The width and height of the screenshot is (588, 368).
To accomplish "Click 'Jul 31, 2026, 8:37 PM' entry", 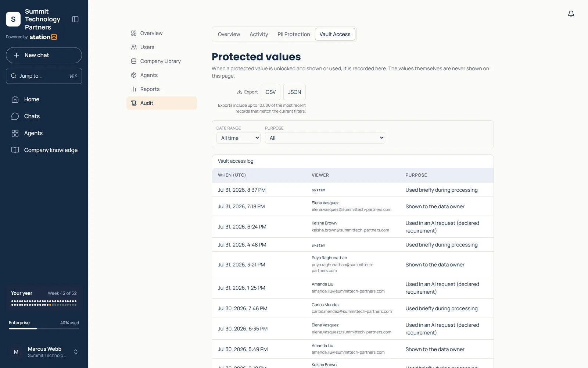I will (242, 190).
